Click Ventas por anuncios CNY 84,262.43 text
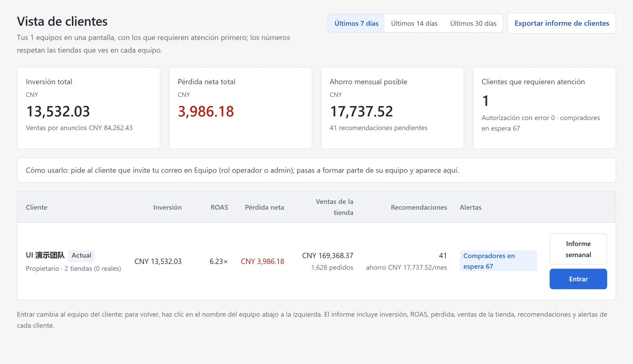The height and width of the screenshot is (364, 633). click(79, 128)
